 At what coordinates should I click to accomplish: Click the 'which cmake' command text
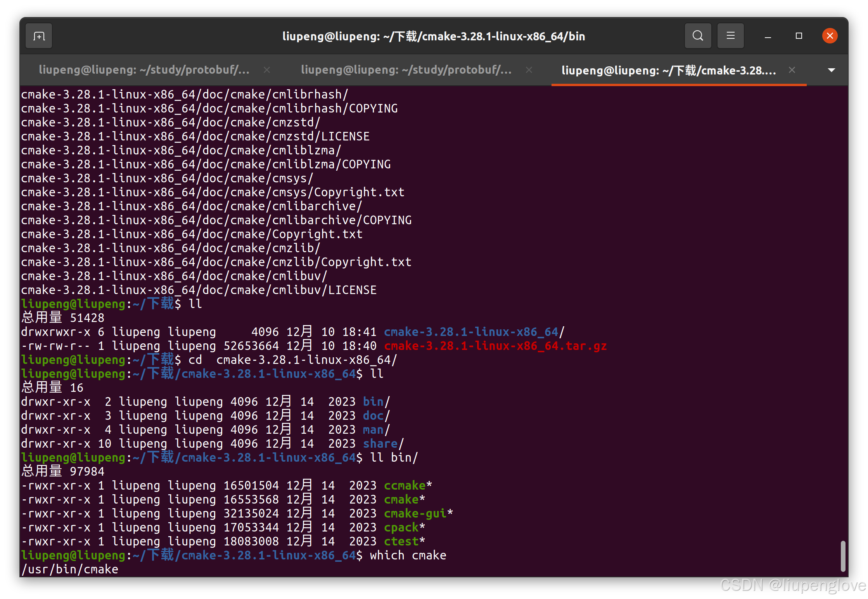click(408, 555)
